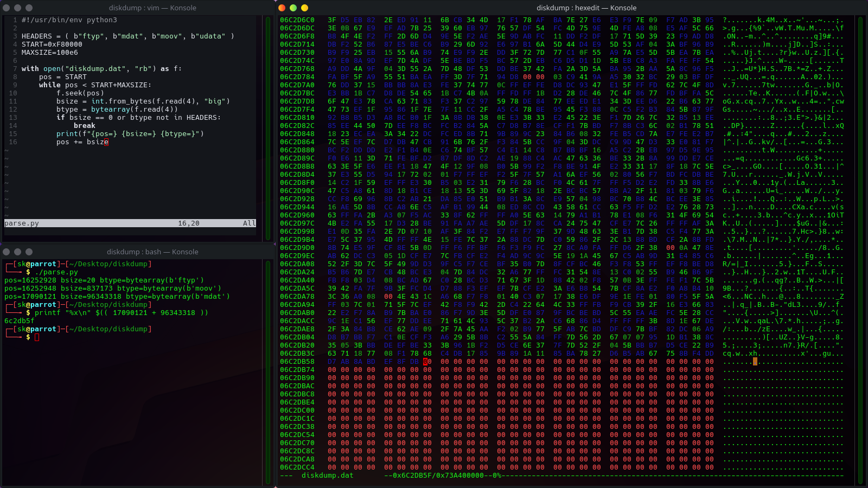The width and height of the screenshot is (868, 488).
Task: Click hex offset '06C2DB58' in hexedit
Action: [297, 362]
